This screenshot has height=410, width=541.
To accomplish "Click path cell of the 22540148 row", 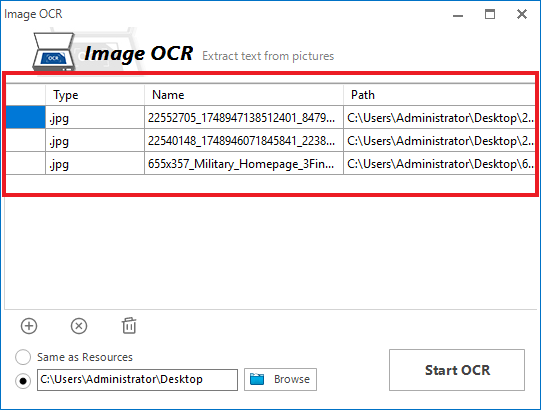I will [x=440, y=140].
